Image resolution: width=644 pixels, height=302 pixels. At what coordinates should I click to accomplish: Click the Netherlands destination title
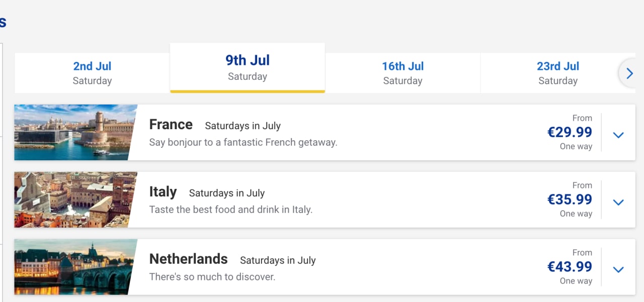pos(189,259)
